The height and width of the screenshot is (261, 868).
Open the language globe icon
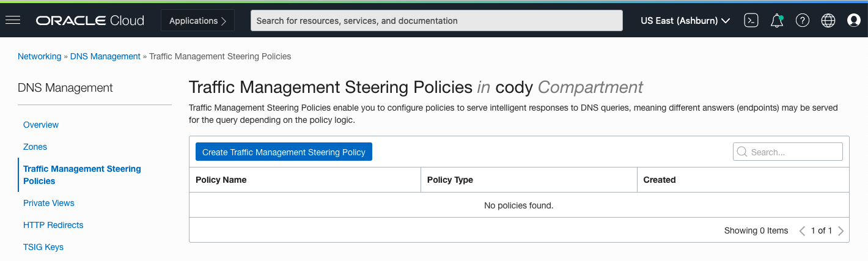coord(828,20)
